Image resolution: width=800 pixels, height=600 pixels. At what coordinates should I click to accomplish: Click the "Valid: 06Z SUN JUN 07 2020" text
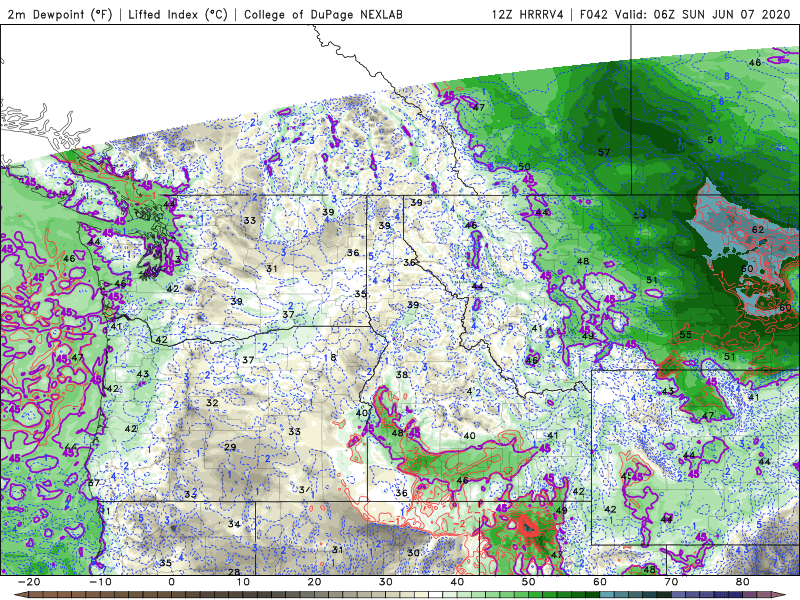point(702,14)
